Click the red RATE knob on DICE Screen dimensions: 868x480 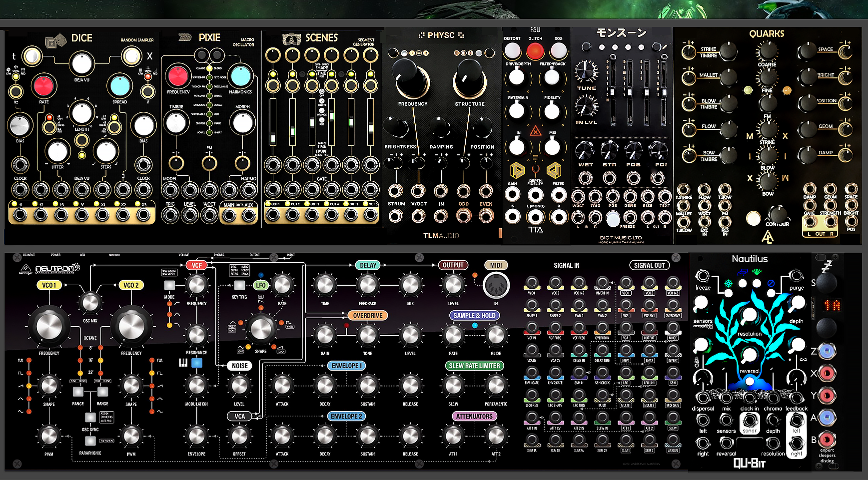click(44, 85)
